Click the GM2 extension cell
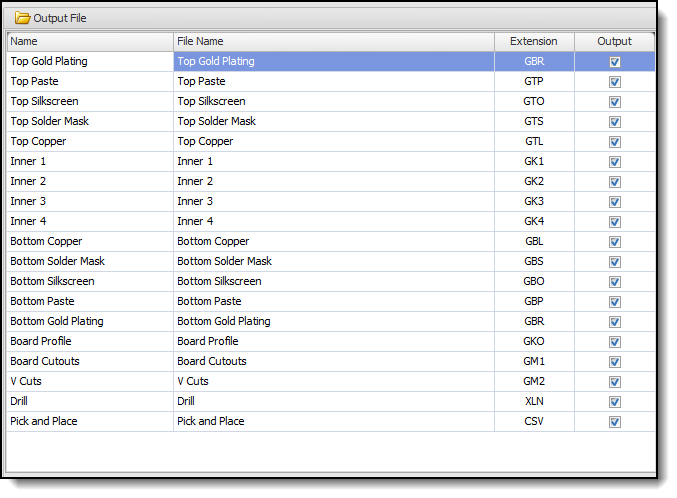677x498 pixels. pos(534,381)
